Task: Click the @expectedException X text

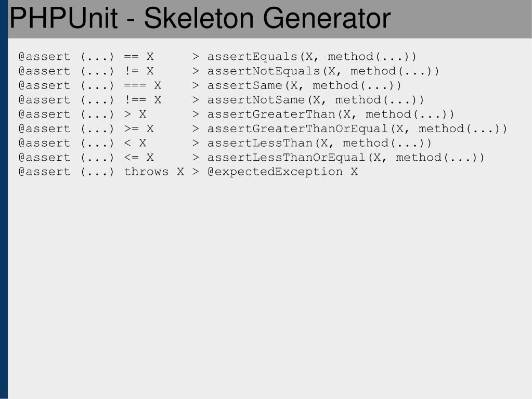Action: click(282, 172)
